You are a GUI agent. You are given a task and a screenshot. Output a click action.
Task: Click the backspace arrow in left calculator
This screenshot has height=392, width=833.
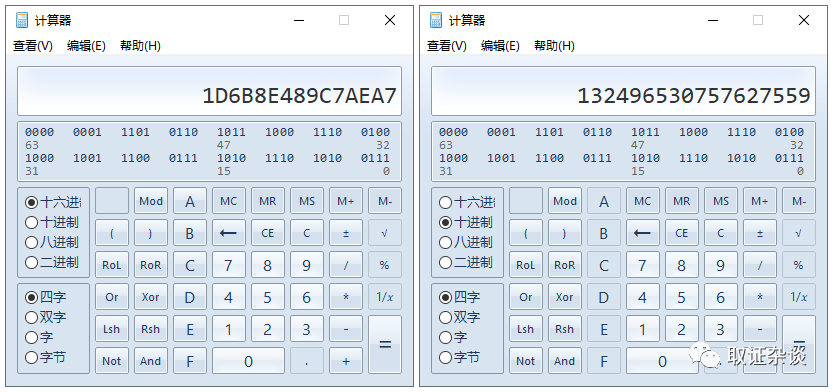228,233
